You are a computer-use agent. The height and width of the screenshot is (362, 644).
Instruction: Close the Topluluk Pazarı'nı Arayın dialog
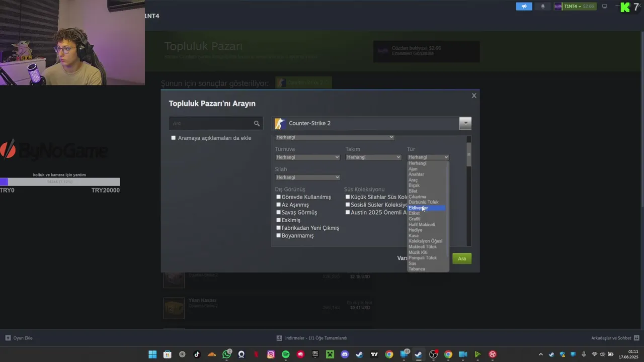tap(474, 96)
